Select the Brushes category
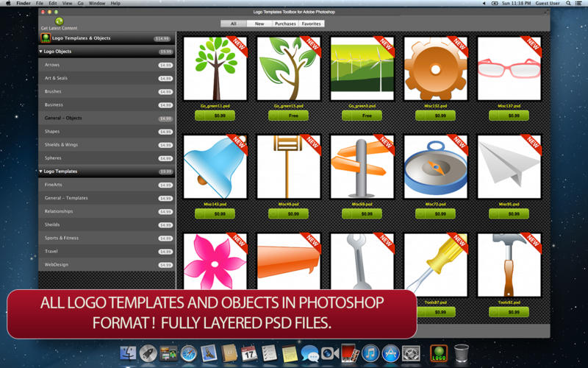 coord(107,91)
